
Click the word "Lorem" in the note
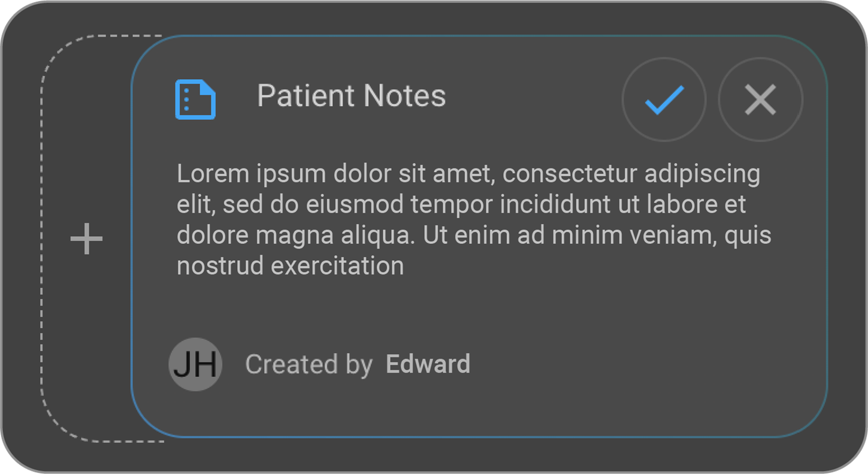(213, 174)
